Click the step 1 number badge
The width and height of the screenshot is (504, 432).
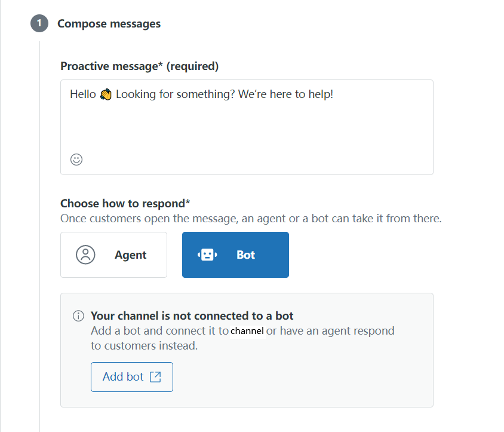pyautogui.click(x=39, y=23)
